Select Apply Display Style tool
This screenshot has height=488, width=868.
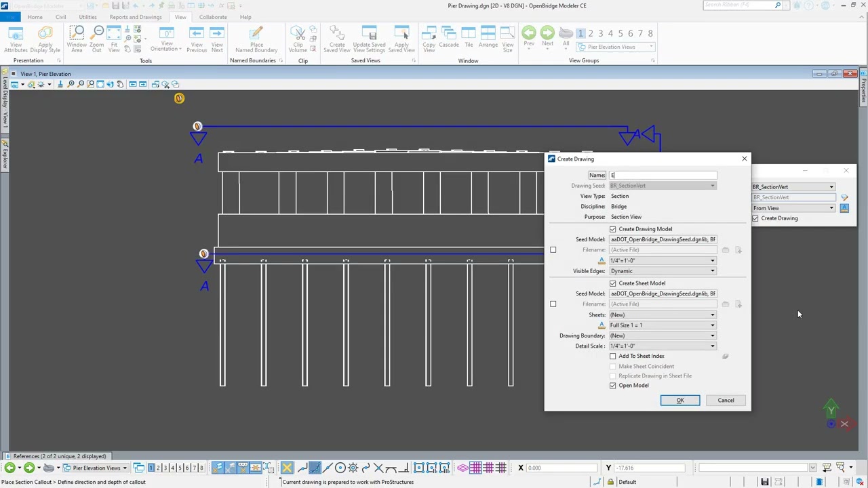coord(45,39)
